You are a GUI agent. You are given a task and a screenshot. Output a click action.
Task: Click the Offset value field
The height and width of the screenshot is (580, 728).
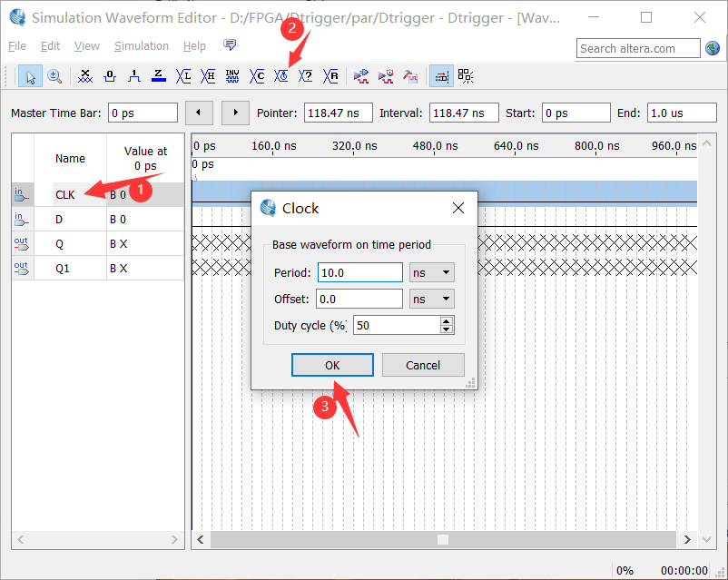[x=359, y=299]
